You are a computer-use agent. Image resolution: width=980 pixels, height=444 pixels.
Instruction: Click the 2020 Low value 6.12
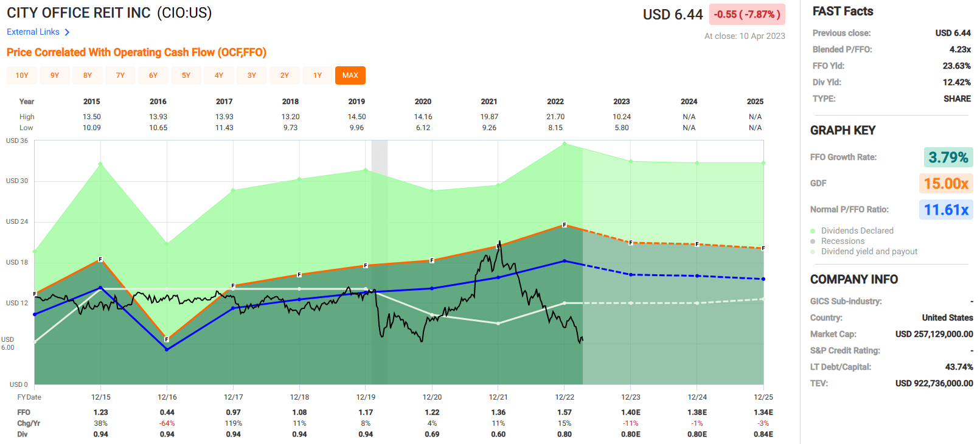(423, 128)
